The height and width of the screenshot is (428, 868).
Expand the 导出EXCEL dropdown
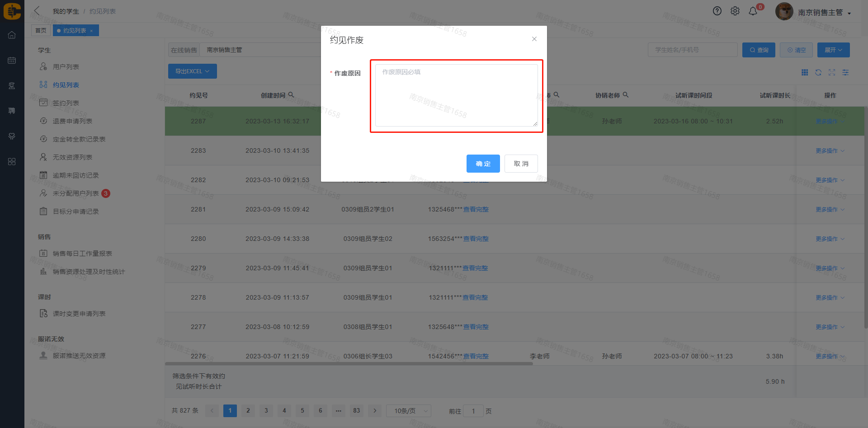[x=192, y=71]
